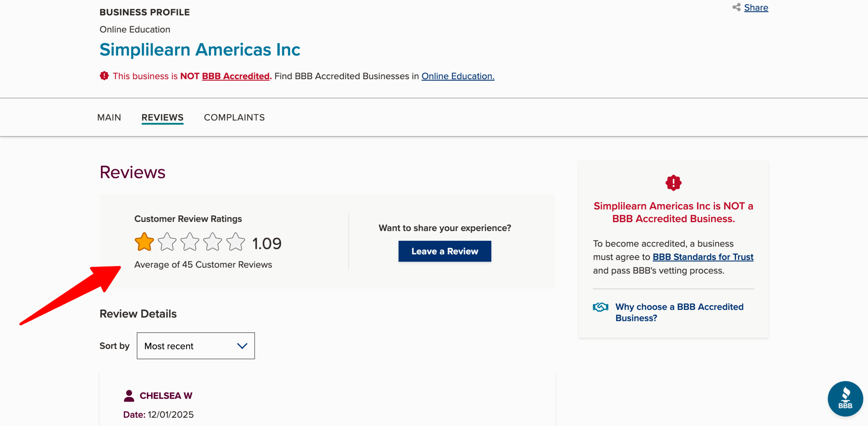Follow the BBB Accredited red link
The width and height of the screenshot is (868, 426).
[x=236, y=76]
